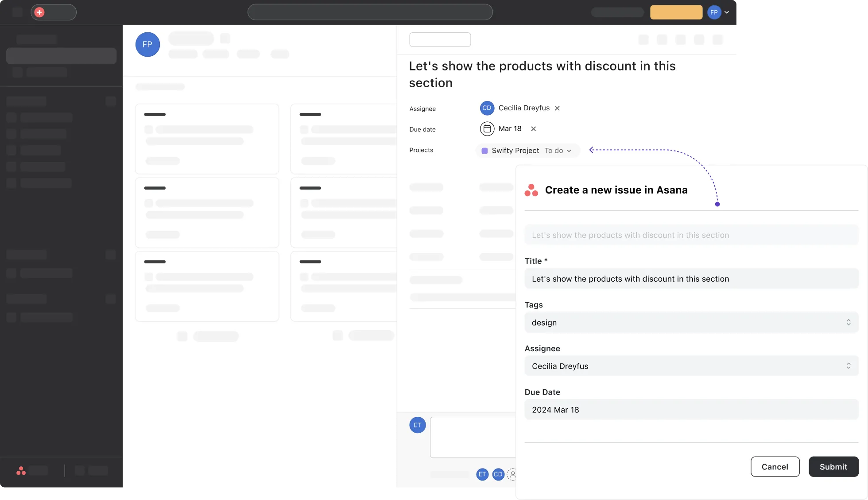Click the due date calendar icon
Image resolution: width=868 pixels, height=500 pixels.
pos(487,128)
